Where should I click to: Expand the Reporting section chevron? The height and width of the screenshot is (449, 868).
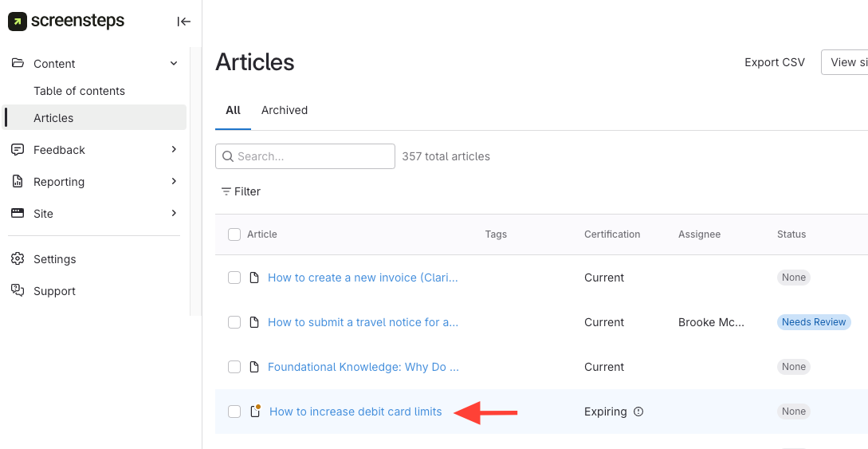[x=174, y=182]
